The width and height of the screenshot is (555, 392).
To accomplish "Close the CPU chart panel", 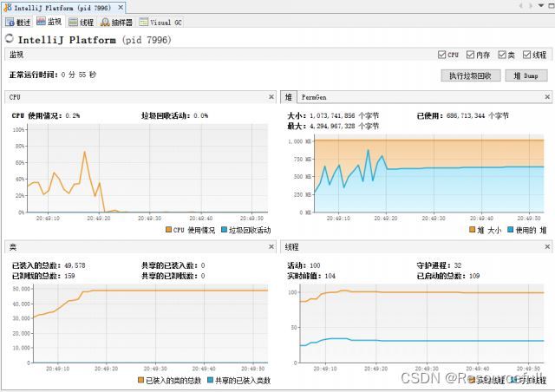I will pos(271,96).
